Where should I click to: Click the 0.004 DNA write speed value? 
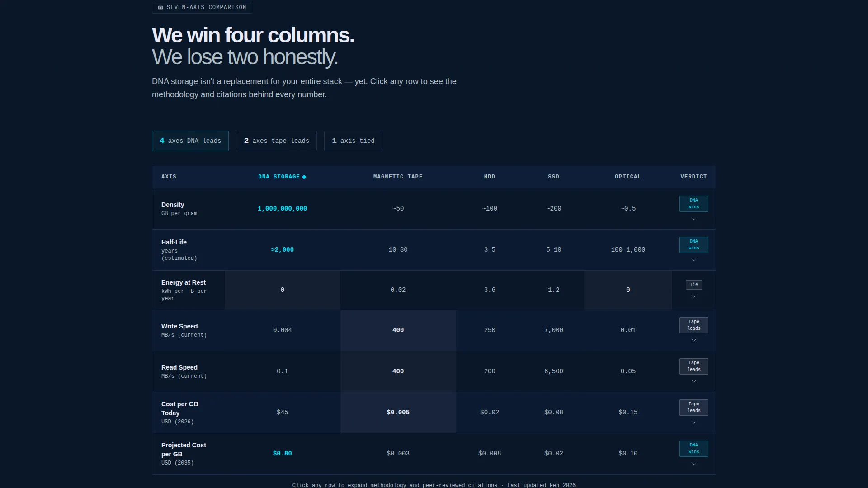(x=283, y=330)
